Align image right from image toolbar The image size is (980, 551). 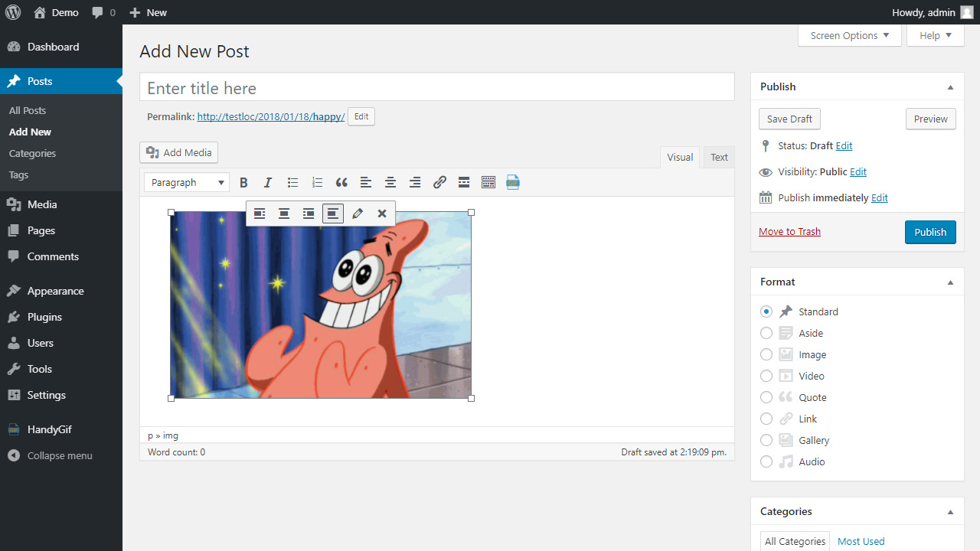click(309, 214)
